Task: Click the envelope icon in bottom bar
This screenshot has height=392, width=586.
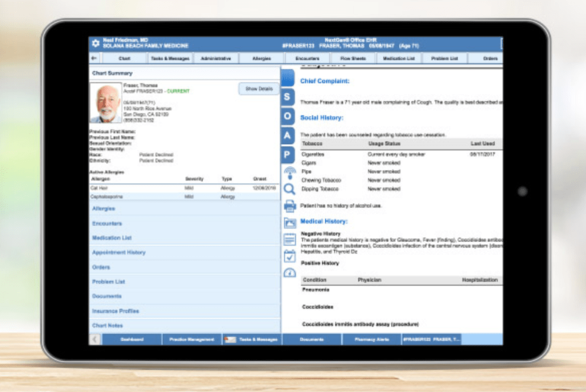Action: tap(230, 339)
